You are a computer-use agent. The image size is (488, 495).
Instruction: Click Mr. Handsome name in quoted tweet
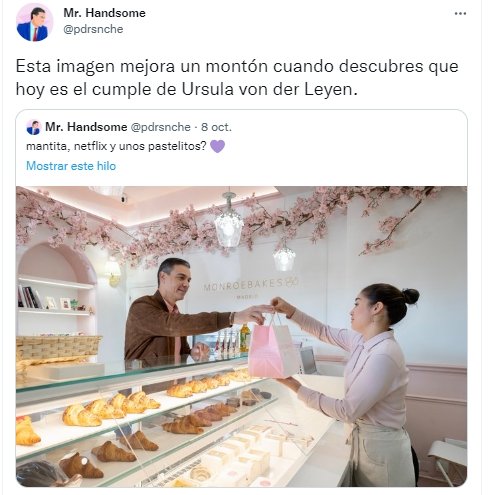[86, 127]
